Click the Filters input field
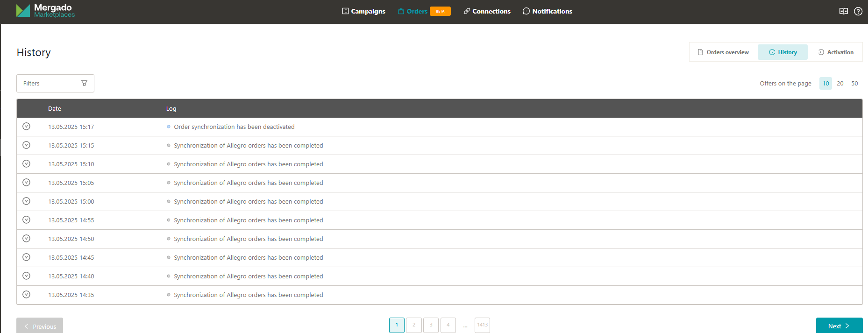The height and width of the screenshot is (333, 868). 49,83
